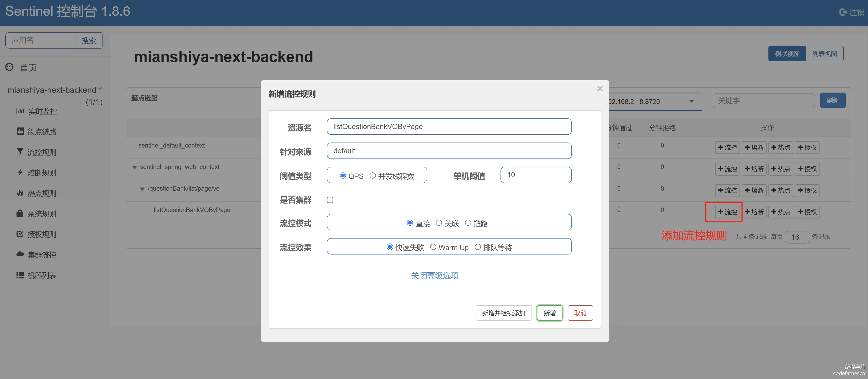
Task: Click the bar chart icon for 实时监控
Action: 20,111
